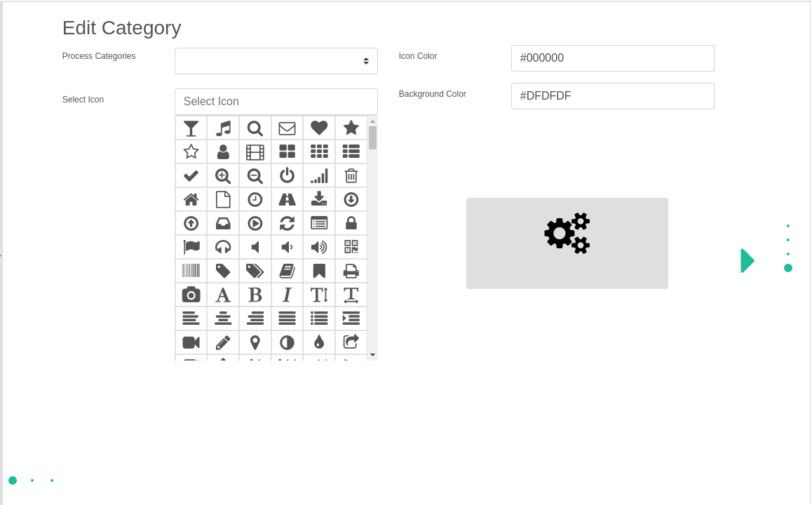
Task: Click the icon list scrollbar up arrow
Action: pos(372,121)
